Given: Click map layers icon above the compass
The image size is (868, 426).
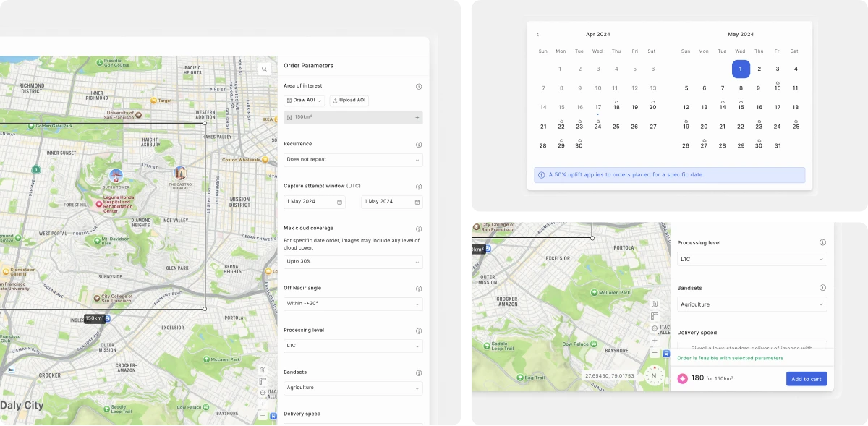Looking at the screenshot, I should click(x=655, y=304).
